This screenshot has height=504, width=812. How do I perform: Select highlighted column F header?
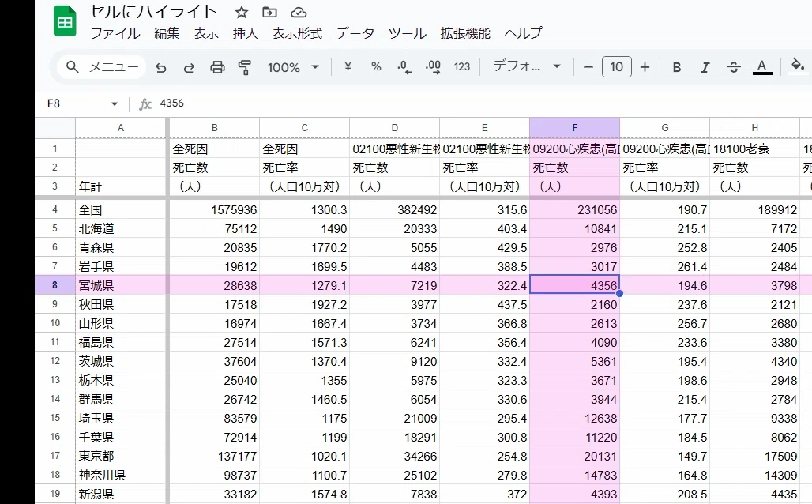pos(574,128)
